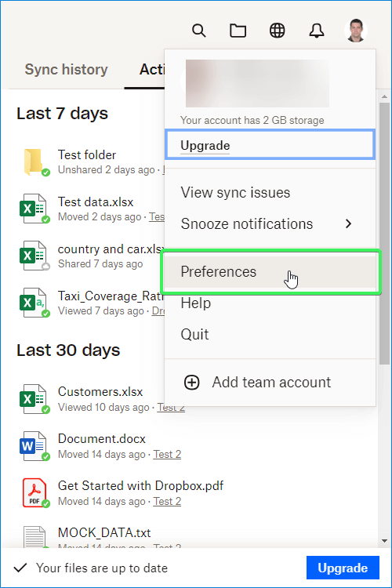The width and height of the screenshot is (392, 588).
Task: Click the Test data.xlsx Excel icon
Action: click(x=34, y=209)
